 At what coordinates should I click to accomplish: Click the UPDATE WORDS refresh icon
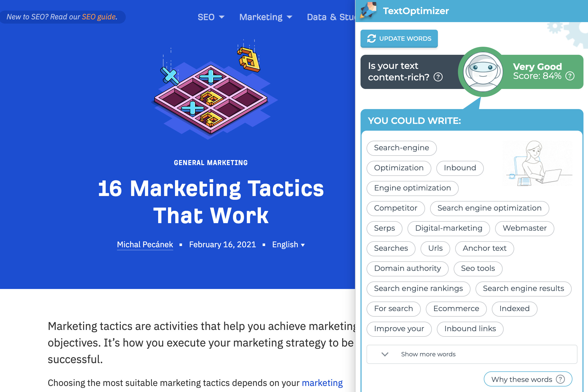coord(371,38)
